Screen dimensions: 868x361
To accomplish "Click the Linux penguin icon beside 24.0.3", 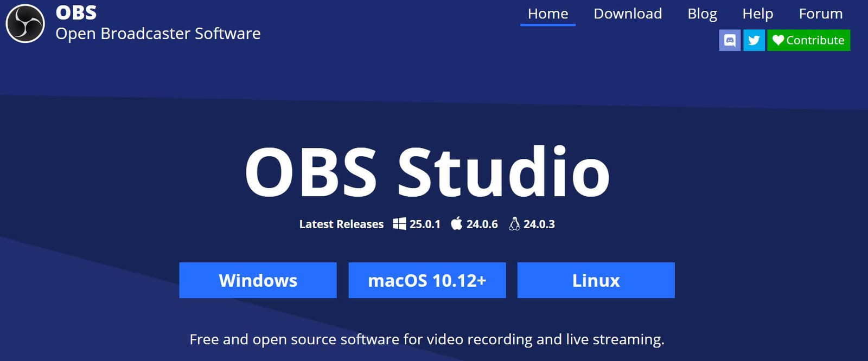I will pos(514,224).
